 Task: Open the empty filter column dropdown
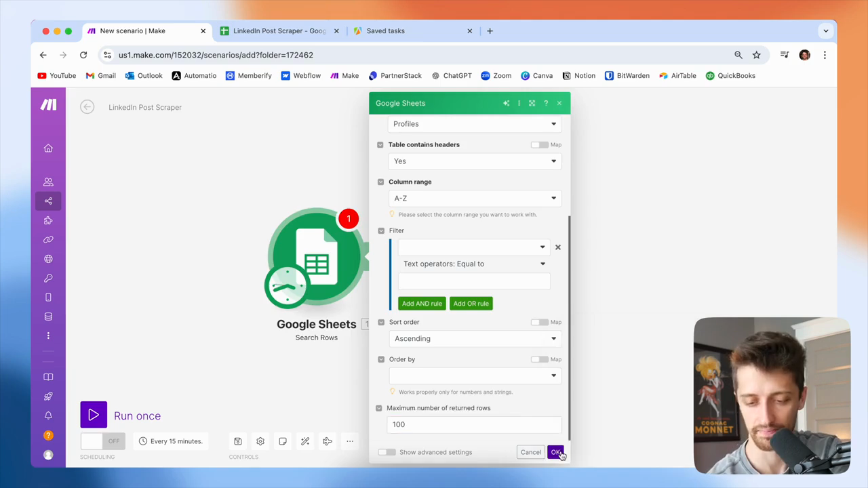coord(474,247)
